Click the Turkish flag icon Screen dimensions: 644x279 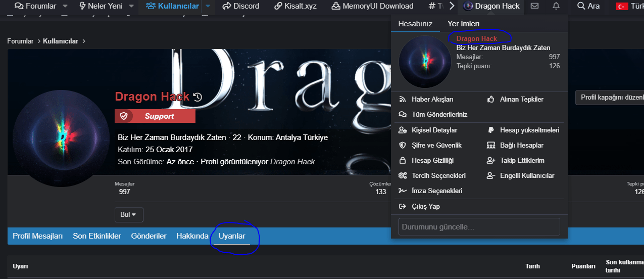622,7
